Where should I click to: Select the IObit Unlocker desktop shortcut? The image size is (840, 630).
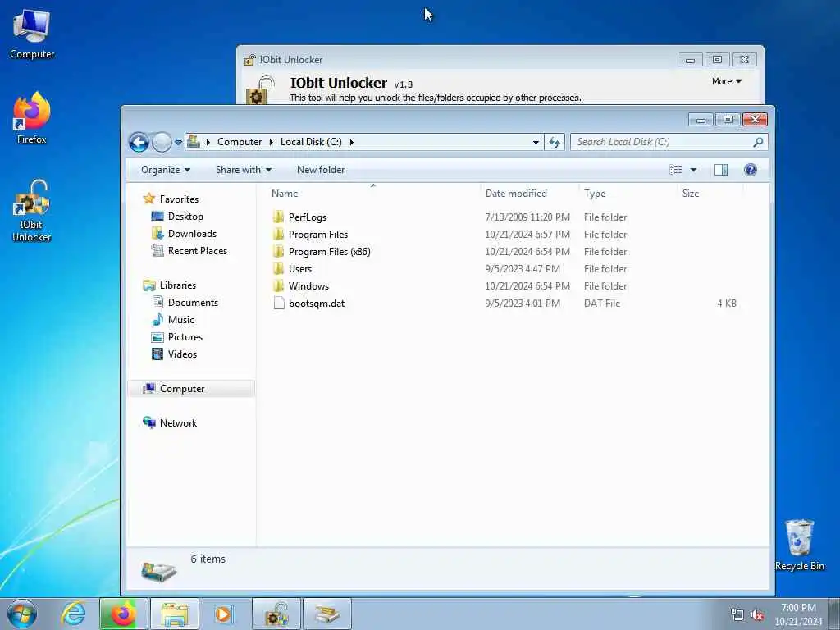pyautogui.click(x=32, y=211)
